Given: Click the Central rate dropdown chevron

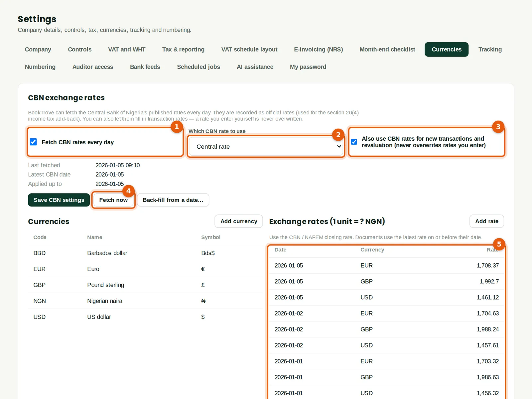Looking at the screenshot, I should coord(339,147).
